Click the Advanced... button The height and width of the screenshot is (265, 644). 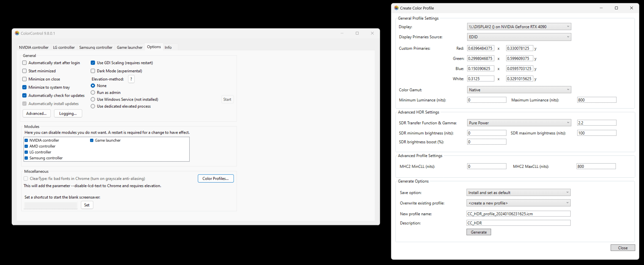pos(36,114)
